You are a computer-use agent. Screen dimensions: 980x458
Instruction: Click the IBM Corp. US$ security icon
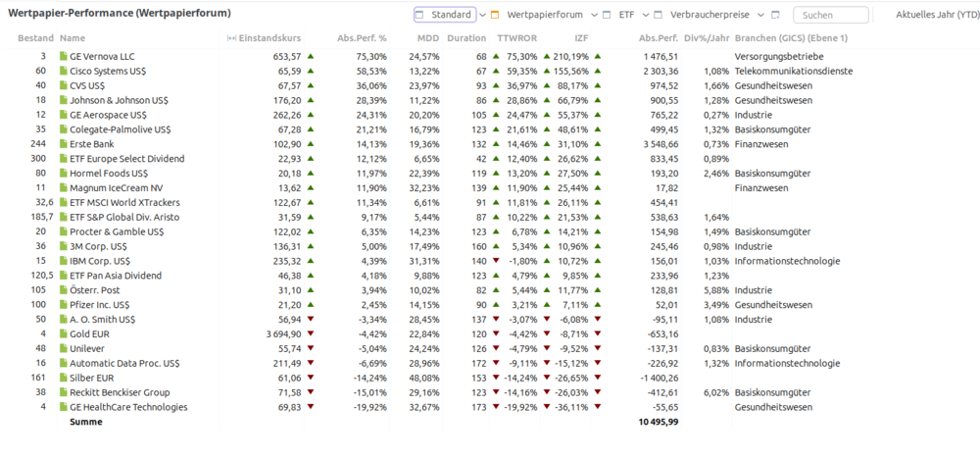click(x=63, y=261)
